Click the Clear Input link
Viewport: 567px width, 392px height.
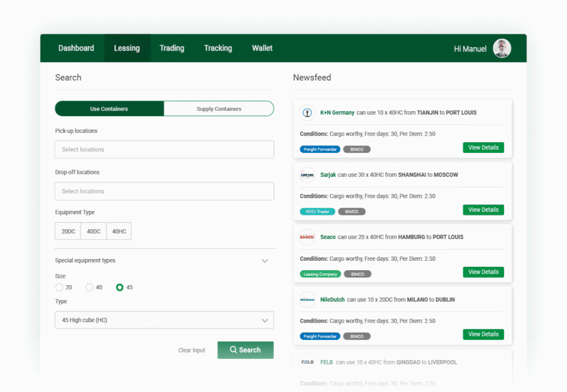pos(192,350)
